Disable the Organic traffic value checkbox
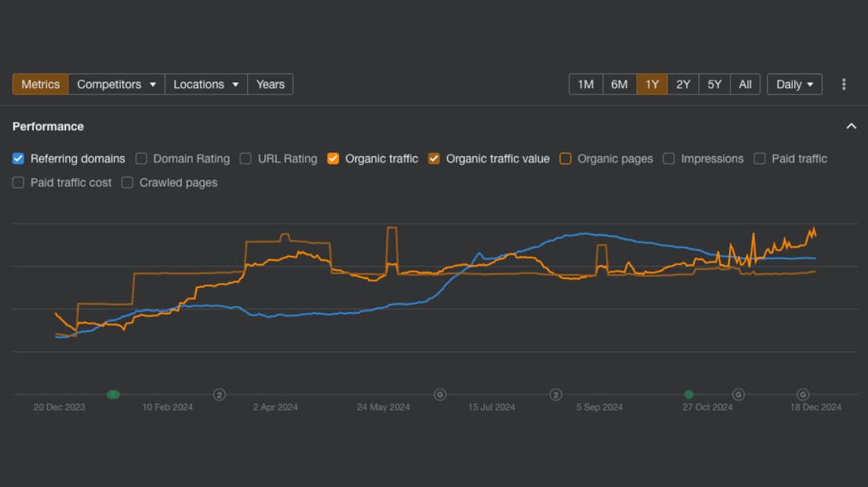Viewport: 868px width, 487px height. (434, 159)
